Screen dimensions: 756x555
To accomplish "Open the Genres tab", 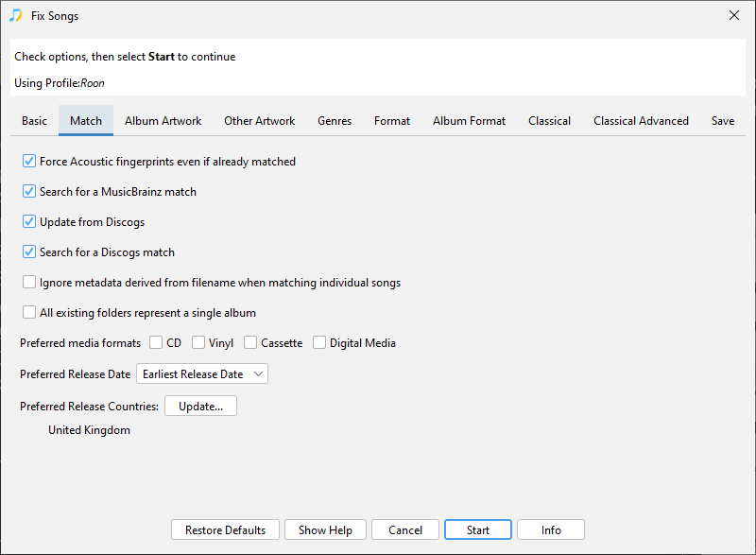I will pyautogui.click(x=335, y=121).
